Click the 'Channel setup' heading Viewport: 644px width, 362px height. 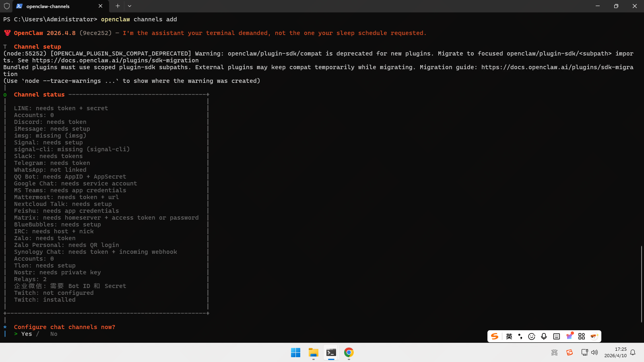click(37, 47)
